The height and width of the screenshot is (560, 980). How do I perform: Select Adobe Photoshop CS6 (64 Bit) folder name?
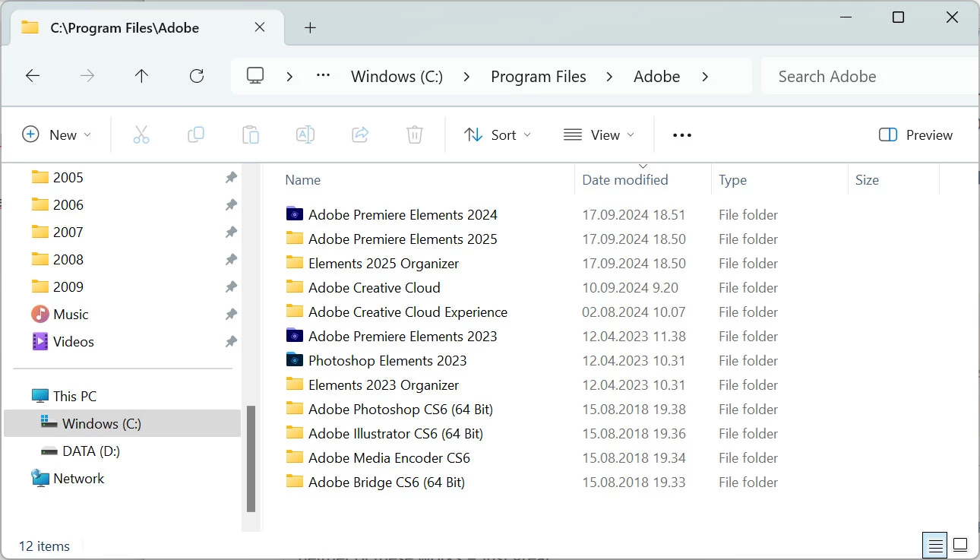(x=400, y=409)
